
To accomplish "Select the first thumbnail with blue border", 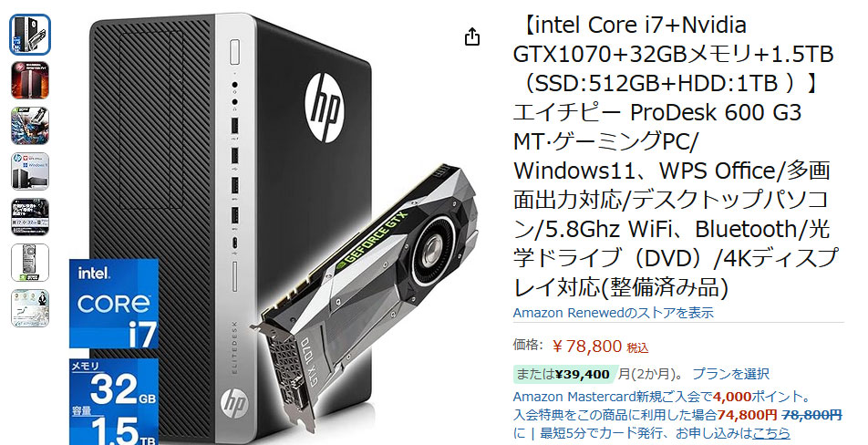I will 30,35.
